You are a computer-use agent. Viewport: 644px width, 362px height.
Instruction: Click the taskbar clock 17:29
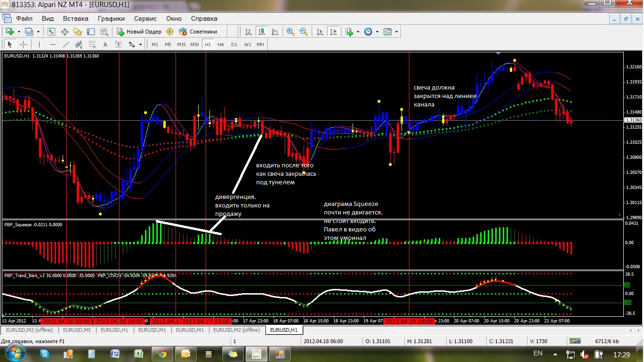[x=621, y=354]
